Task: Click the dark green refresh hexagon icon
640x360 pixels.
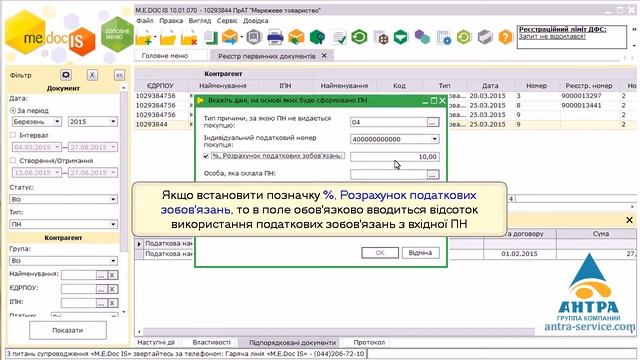Action: (359, 37)
